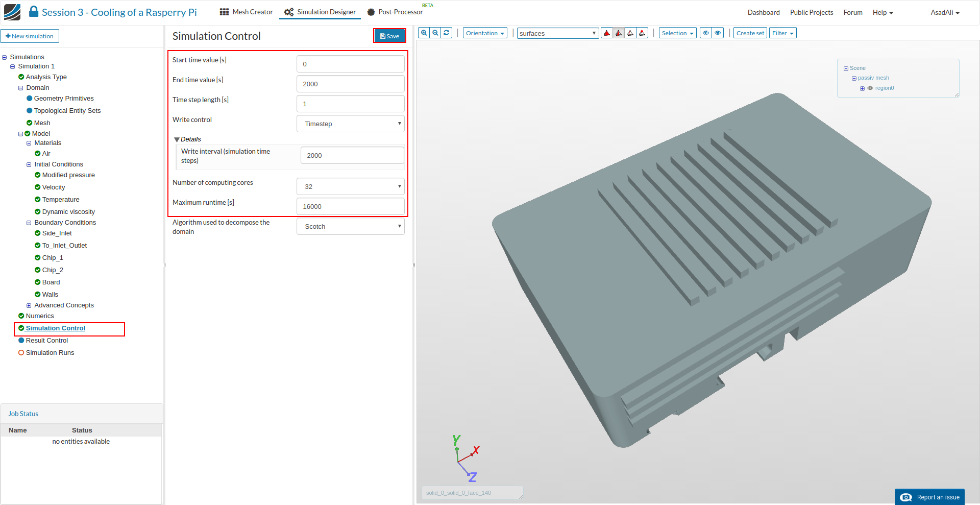Click the show all eye icon in toolbar
The image size is (980, 505).
click(718, 33)
